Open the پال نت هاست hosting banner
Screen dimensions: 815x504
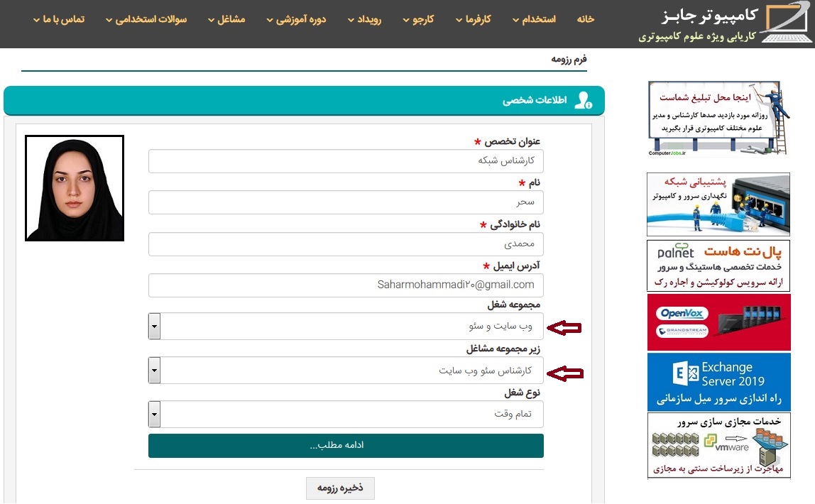(719, 265)
